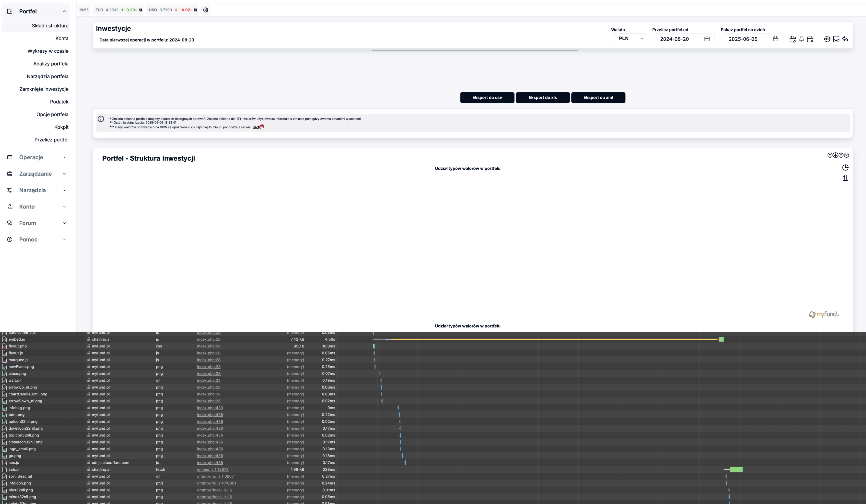Switch chart to bar chart view
This screenshot has width=866, height=504.
pos(845,178)
